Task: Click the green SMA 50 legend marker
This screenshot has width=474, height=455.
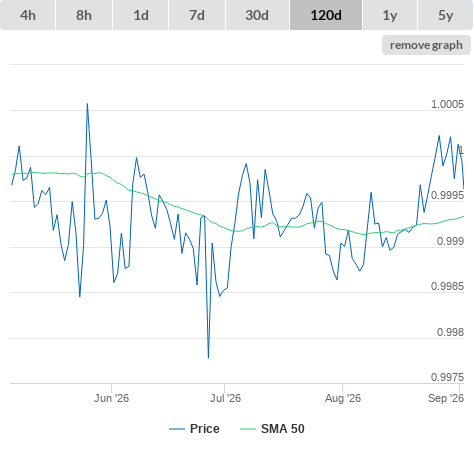Action: click(x=248, y=429)
